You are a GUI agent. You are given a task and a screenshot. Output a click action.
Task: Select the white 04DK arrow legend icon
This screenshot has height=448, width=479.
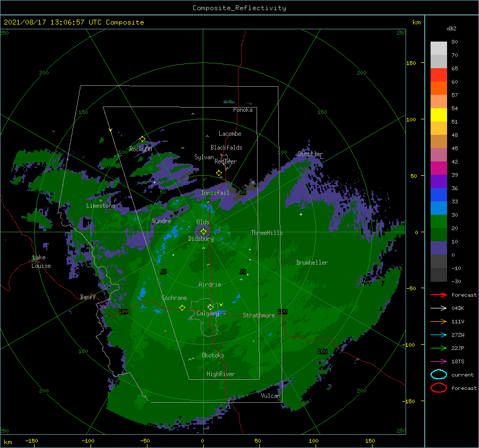pyautogui.click(x=439, y=308)
